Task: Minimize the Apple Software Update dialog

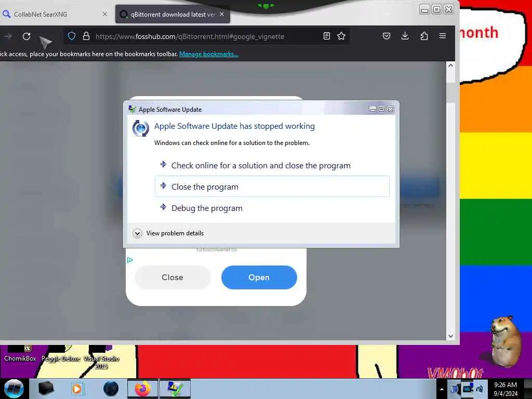Action: [x=373, y=109]
